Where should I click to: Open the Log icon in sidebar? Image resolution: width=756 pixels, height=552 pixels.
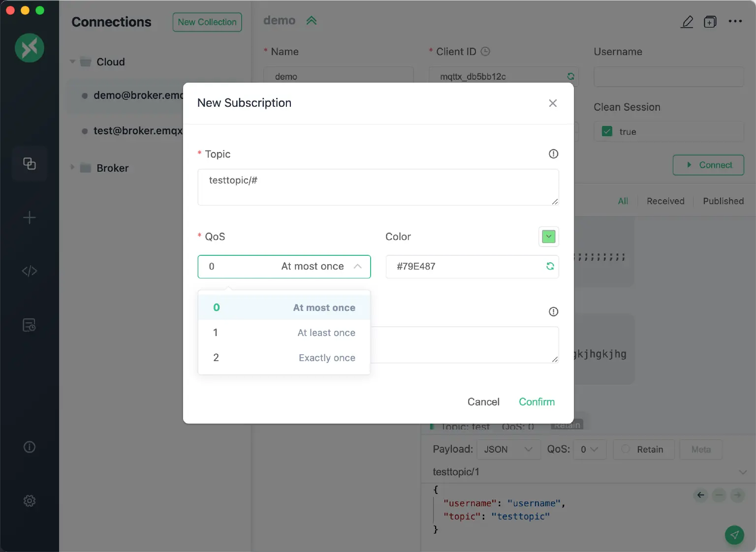pyautogui.click(x=30, y=325)
